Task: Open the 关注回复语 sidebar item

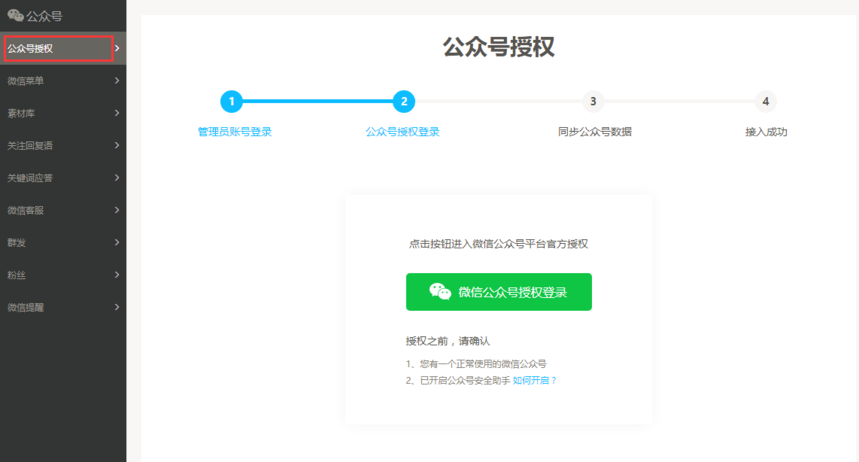Action: click(63, 145)
